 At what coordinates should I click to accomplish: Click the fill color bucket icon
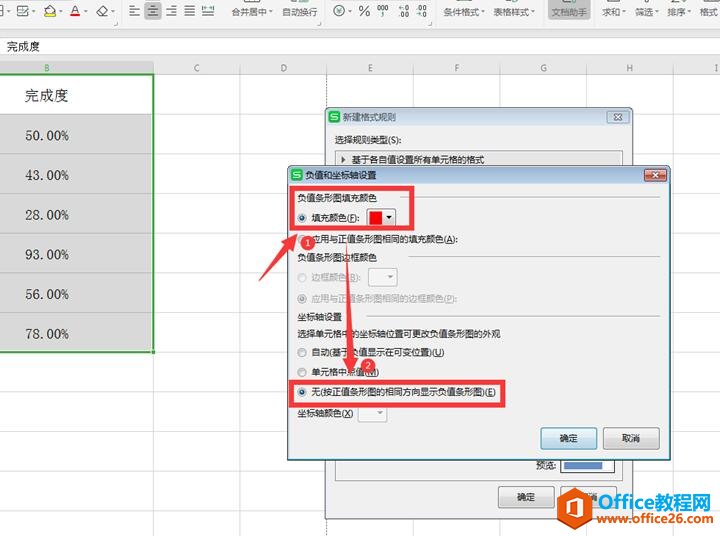pos(50,11)
